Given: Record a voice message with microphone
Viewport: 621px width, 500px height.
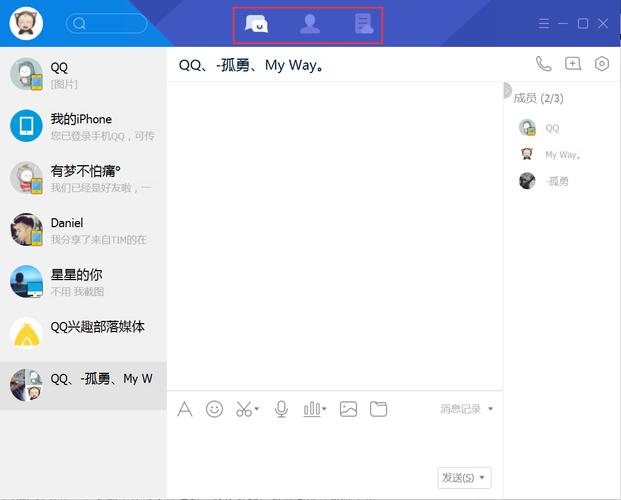Looking at the screenshot, I should click(x=281, y=409).
